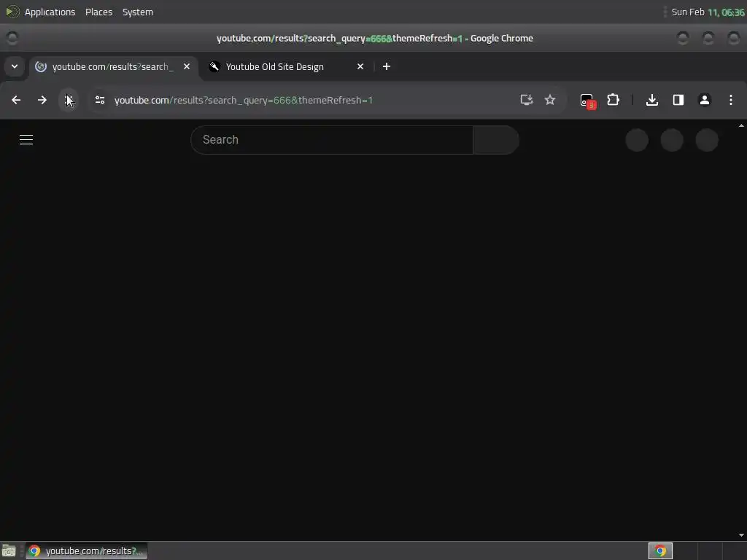Image resolution: width=747 pixels, height=560 pixels.
Task: Click the show desktop icon in taskbar
Action: click(x=9, y=551)
